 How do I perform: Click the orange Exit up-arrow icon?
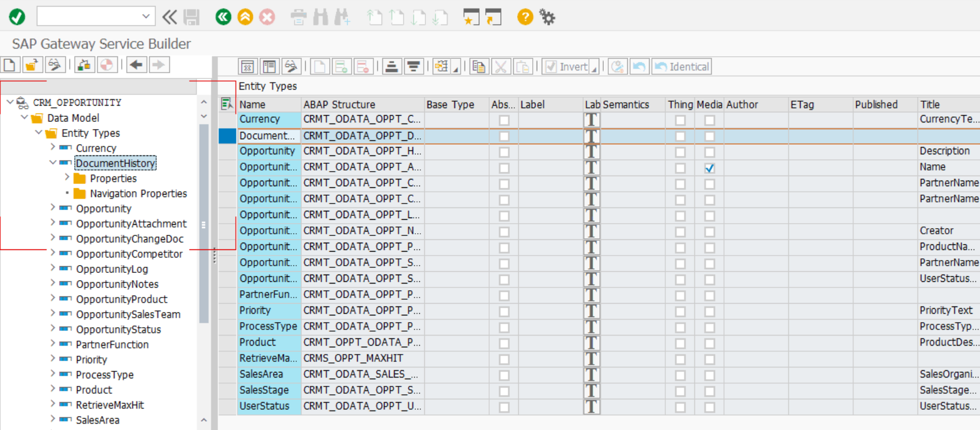coord(245,17)
